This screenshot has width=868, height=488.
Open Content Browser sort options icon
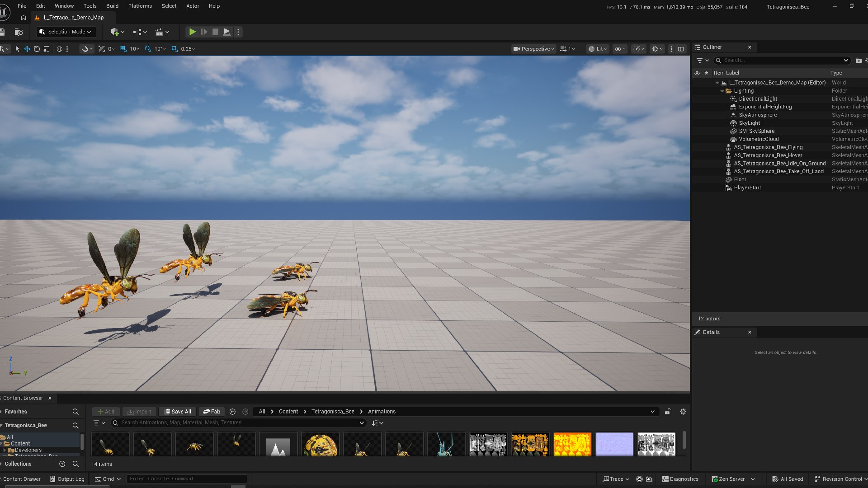coord(377,423)
